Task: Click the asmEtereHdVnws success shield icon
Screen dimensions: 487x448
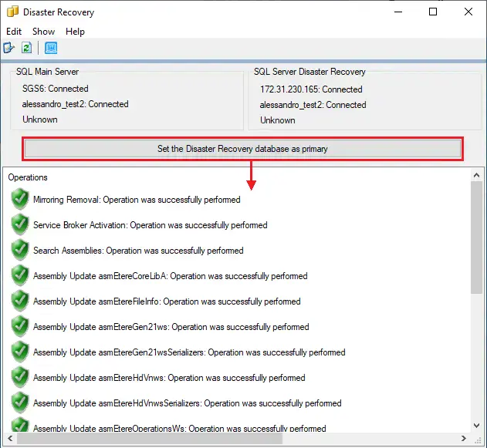Action: pos(20,378)
